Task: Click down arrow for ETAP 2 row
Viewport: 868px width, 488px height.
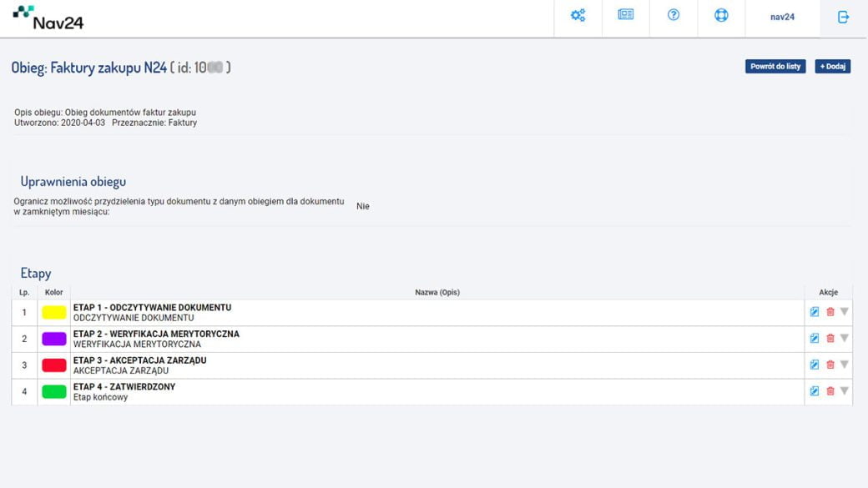Action: coord(844,338)
